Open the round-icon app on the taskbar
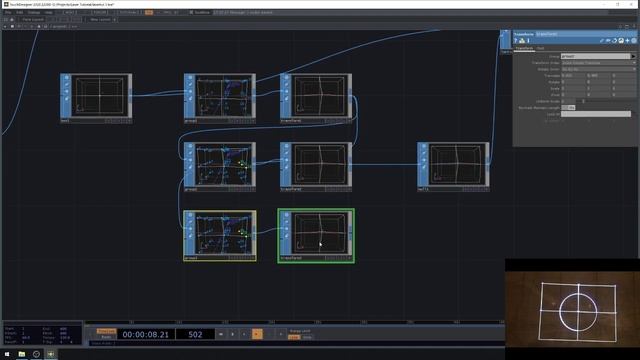Image resolution: width=640 pixels, height=360 pixels. pyautogui.click(x=36, y=354)
